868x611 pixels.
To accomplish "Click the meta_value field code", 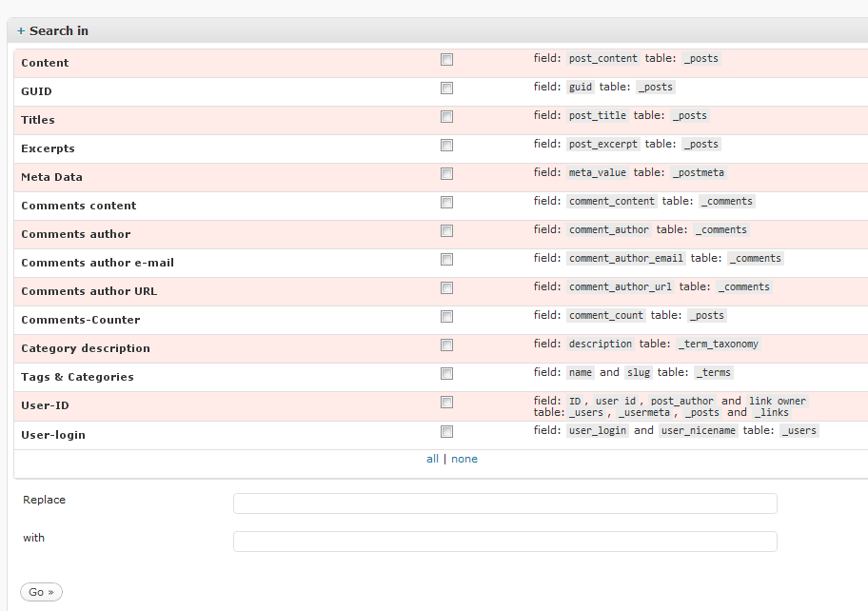I will click(598, 172).
